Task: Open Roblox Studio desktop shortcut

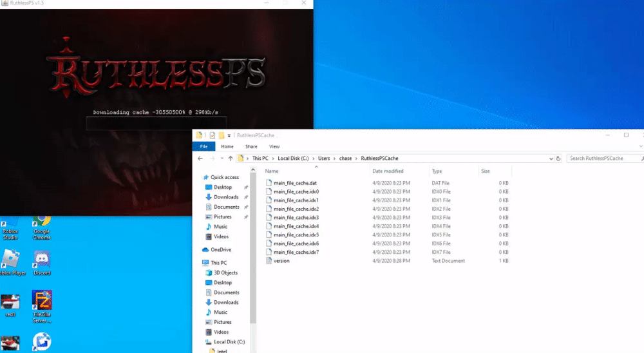Action: 10,228
